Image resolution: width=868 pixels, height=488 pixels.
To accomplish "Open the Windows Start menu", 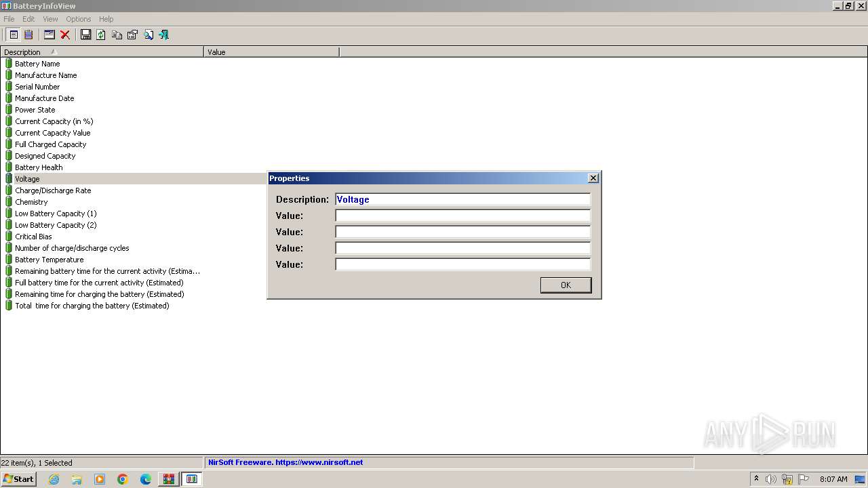I will pyautogui.click(x=18, y=479).
